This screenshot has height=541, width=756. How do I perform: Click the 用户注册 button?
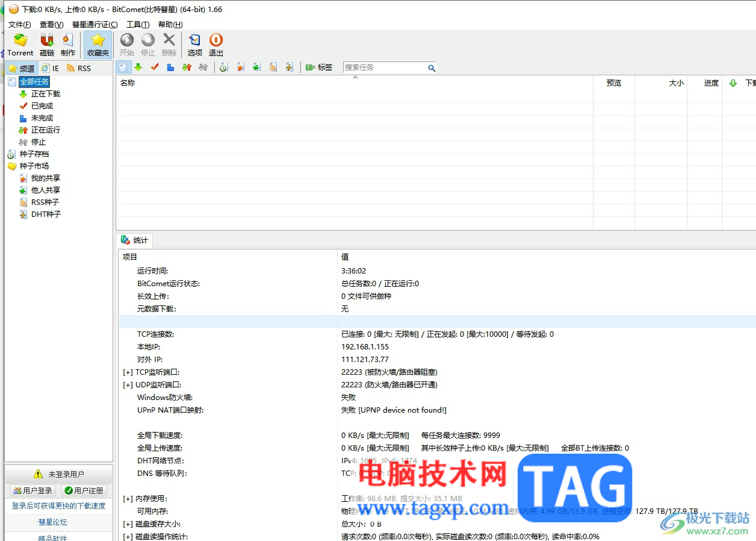[84, 491]
